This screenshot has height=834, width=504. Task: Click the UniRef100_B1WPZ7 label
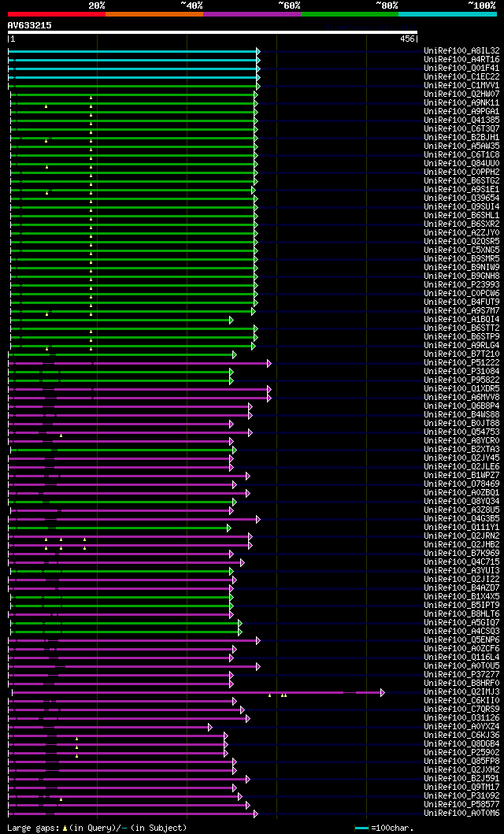click(x=461, y=476)
